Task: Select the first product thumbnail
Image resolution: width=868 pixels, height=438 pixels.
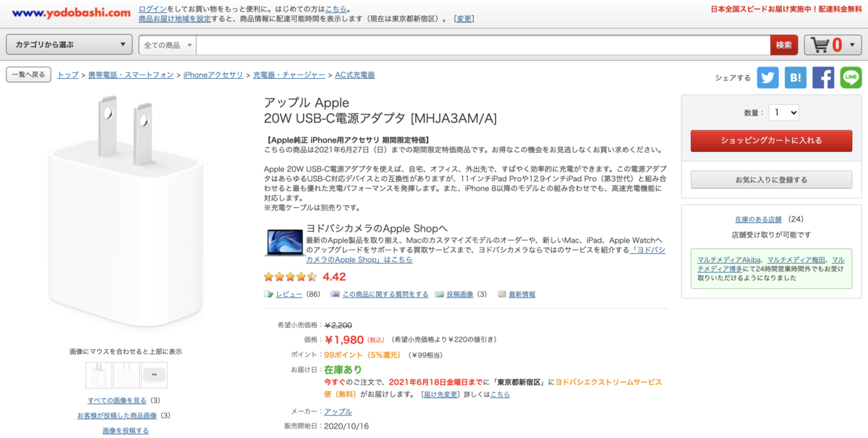Action: point(98,375)
